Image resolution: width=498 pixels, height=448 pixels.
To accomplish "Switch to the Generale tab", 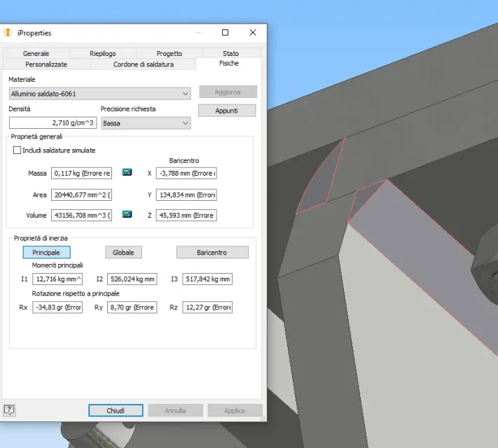I will click(x=36, y=53).
